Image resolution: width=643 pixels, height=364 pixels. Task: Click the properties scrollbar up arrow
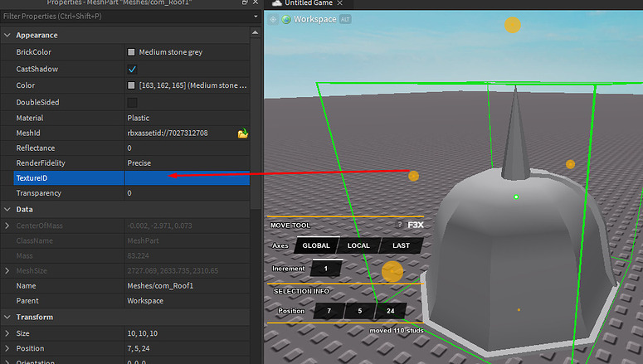pos(255,33)
